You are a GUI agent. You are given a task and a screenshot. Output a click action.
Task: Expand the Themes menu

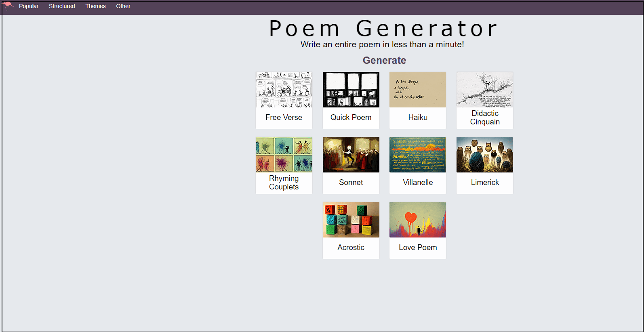95,6
